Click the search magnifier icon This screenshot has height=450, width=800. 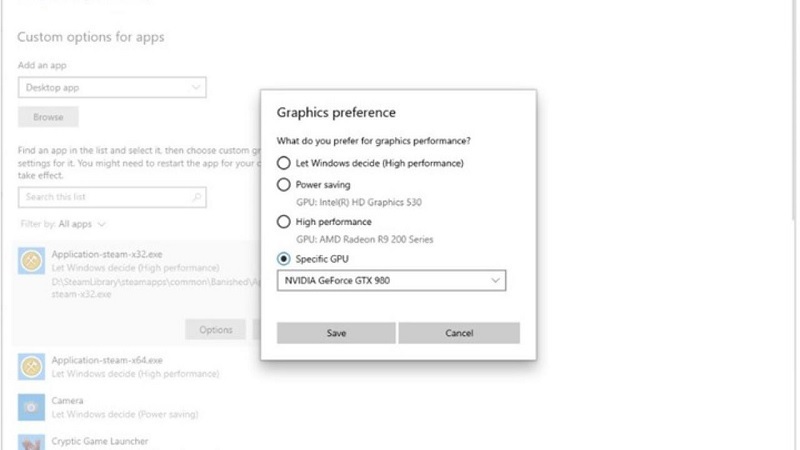[x=197, y=198]
